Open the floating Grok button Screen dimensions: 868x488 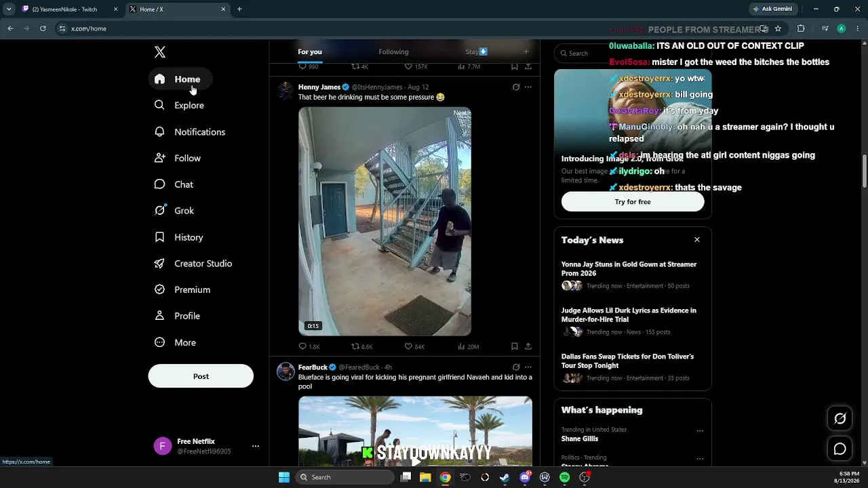coord(840,419)
